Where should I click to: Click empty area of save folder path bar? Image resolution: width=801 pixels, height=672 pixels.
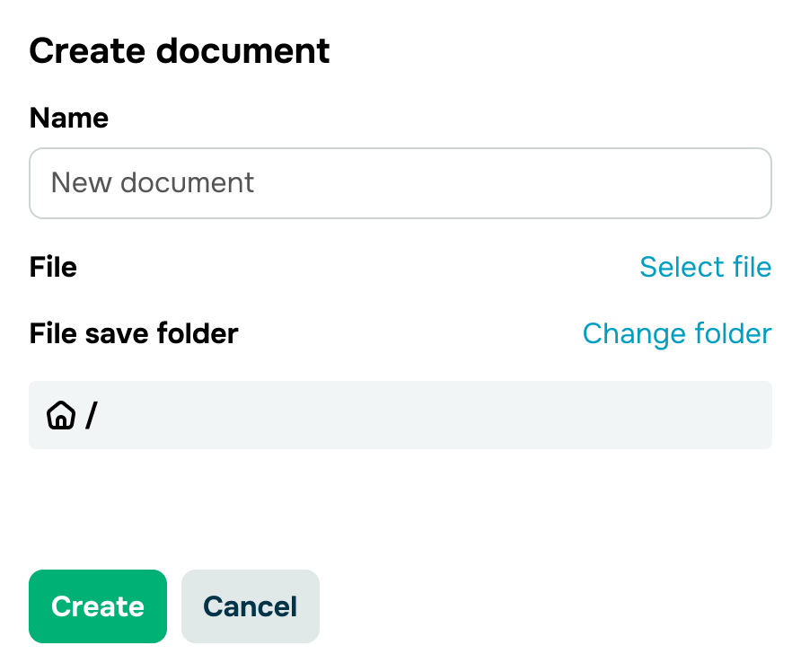tap(435, 415)
